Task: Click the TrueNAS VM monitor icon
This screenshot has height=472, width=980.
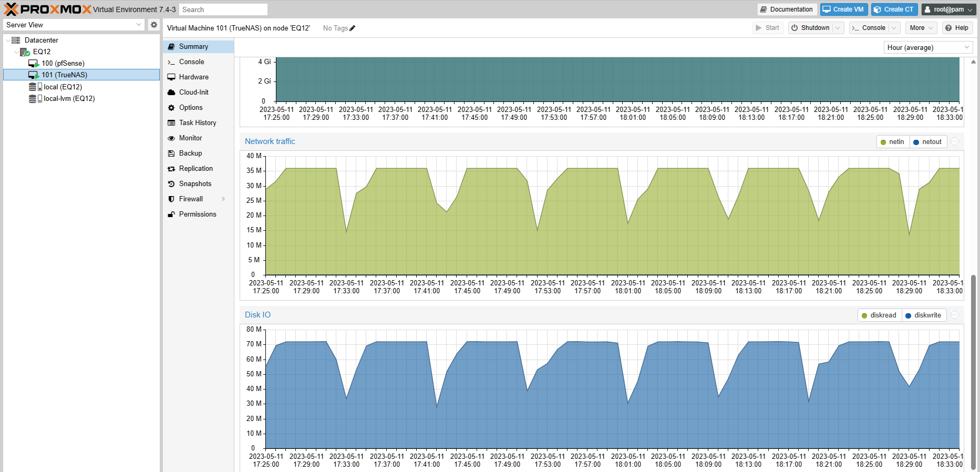Action: (34, 75)
